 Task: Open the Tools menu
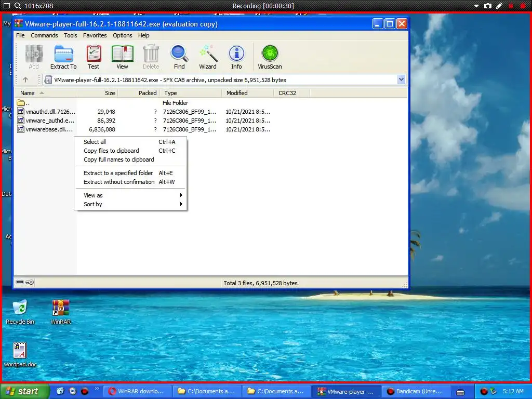pos(70,35)
